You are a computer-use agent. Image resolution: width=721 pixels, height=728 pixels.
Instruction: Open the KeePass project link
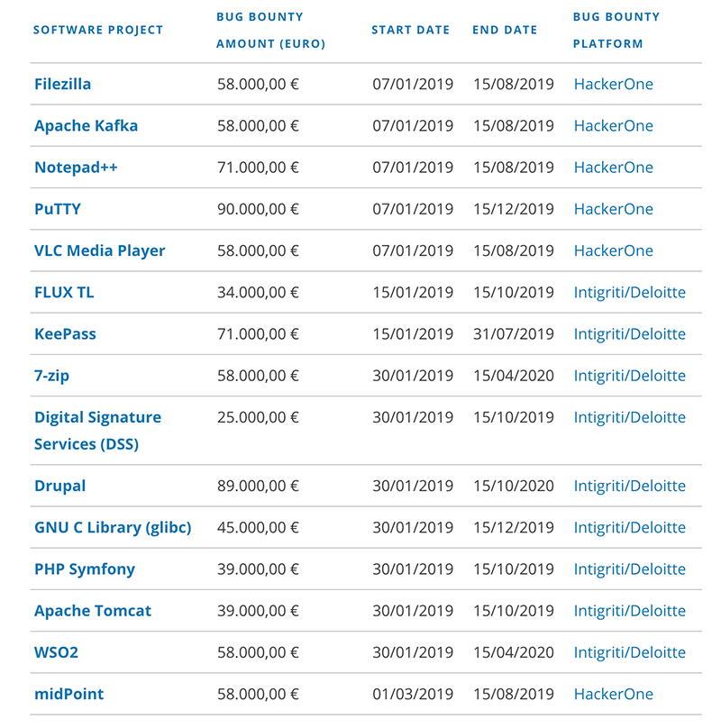[x=65, y=334]
